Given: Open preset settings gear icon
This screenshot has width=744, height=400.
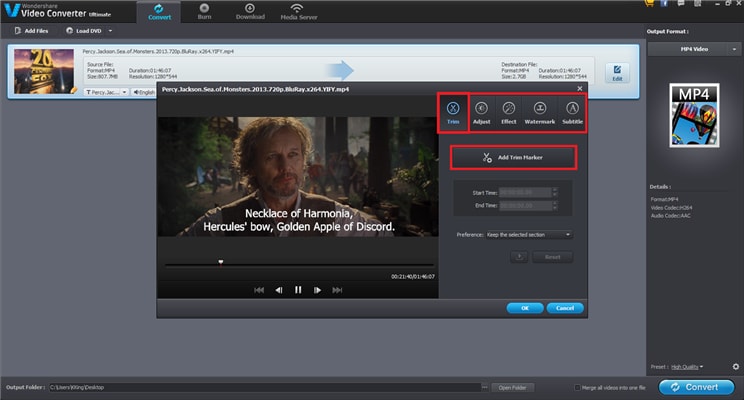Looking at the screenshot, I should click(735, 367).
